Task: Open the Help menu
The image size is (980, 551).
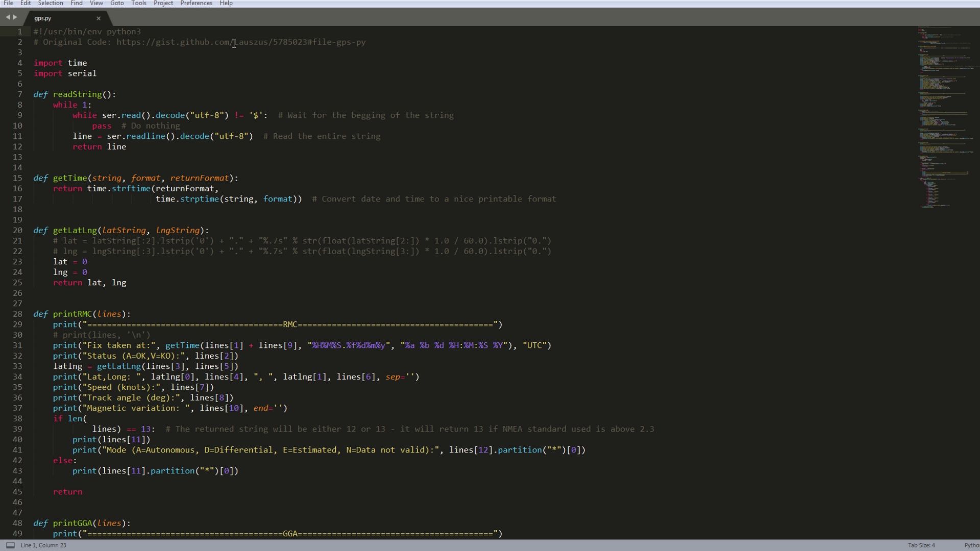Action: click(226, 3)
